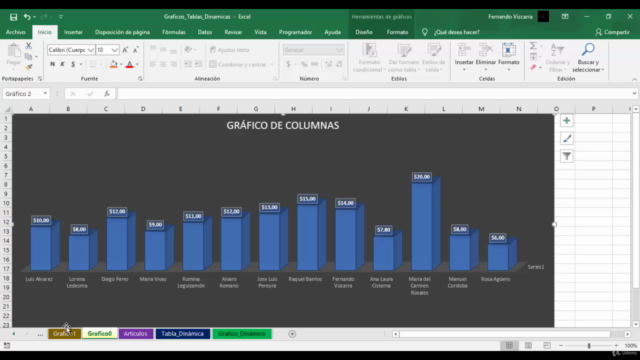This screenshot has width=640, height=360.
Task: Open the Grafico_Dinámico sheet tab
Action: 242,334
